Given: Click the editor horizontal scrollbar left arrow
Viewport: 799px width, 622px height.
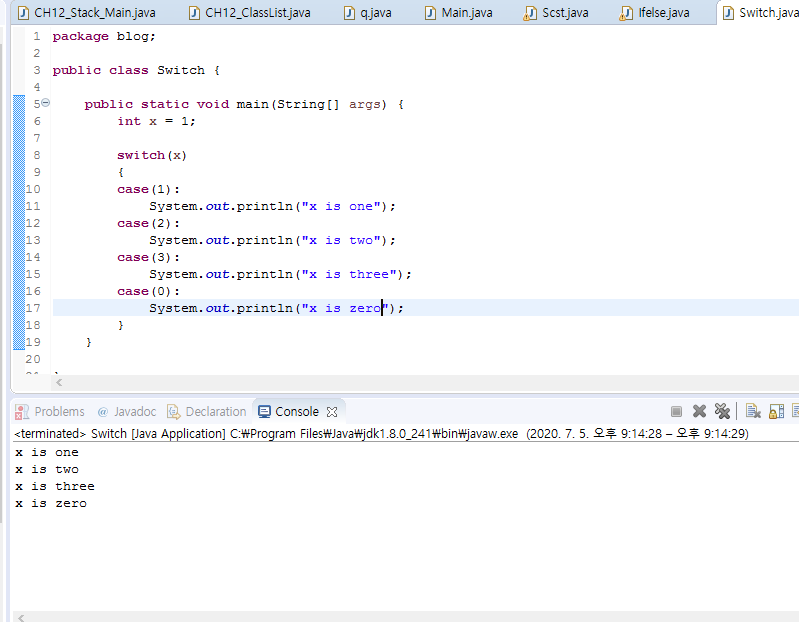Looking at the screenshot, I should click(x=59, y=382).
